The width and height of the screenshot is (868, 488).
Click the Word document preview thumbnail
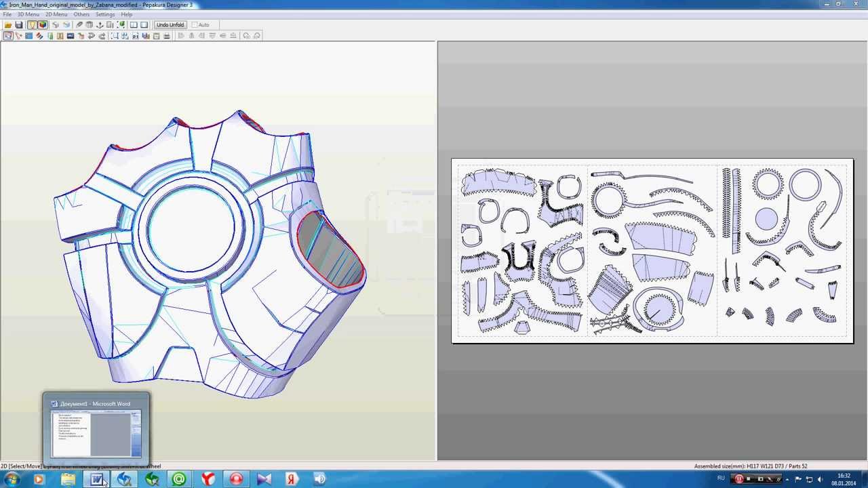(96, 434)
